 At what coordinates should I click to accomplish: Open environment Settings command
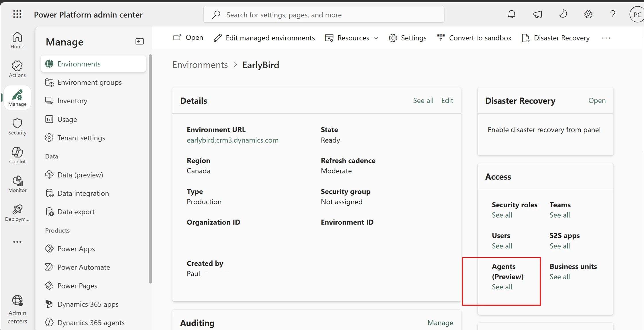(x=408, y=38)
